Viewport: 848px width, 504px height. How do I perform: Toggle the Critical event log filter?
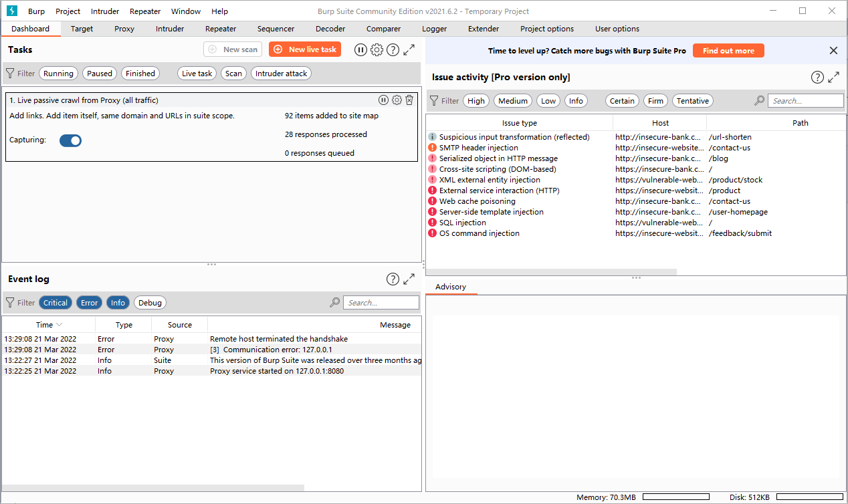[56, 303]
